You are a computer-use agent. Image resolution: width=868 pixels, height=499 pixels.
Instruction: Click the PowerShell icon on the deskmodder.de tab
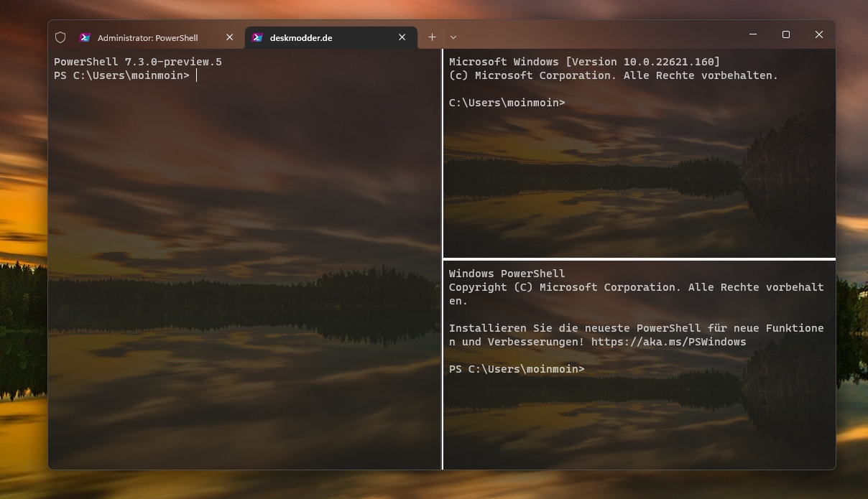tap(257, 37)
